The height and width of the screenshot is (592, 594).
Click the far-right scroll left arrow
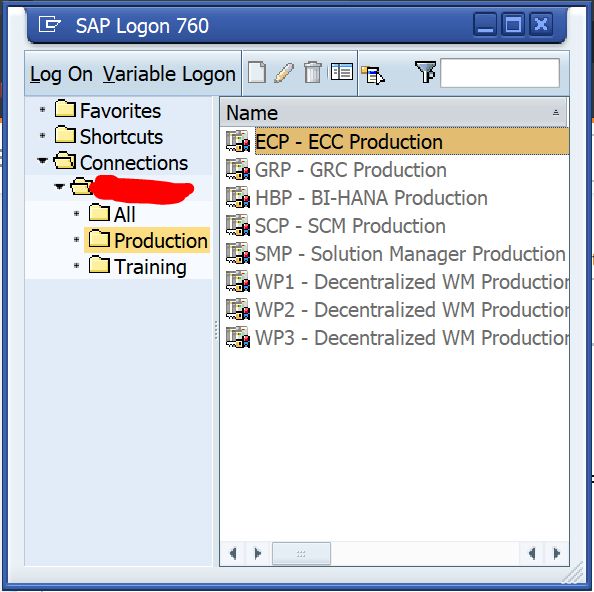point(532,554)
